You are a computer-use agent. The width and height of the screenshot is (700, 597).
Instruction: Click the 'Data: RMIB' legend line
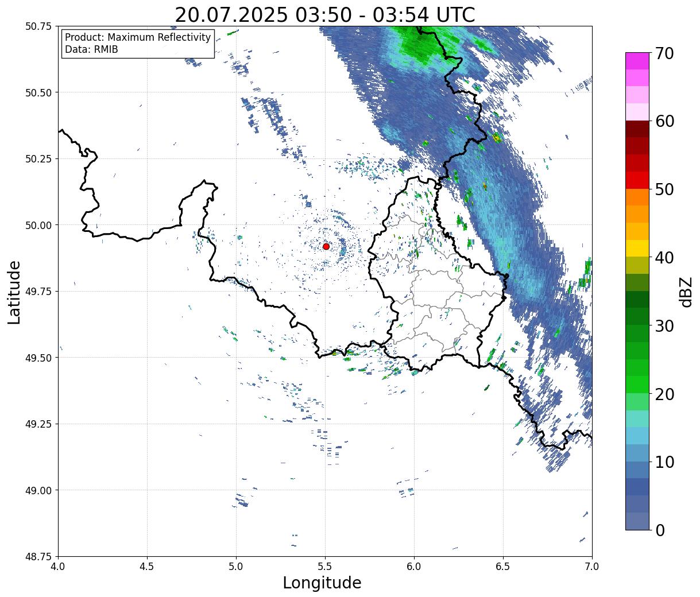(x=91, y=50)
